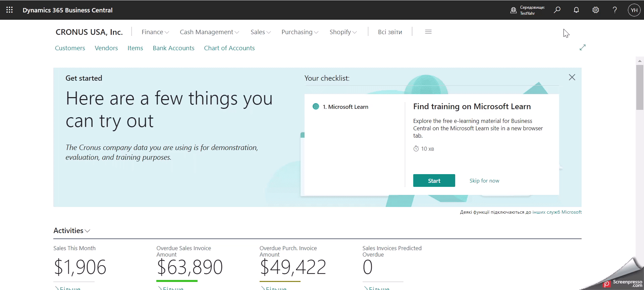Expand the Cash Management dropdown
The image size is (644, 290).
[x=209, y=32]
